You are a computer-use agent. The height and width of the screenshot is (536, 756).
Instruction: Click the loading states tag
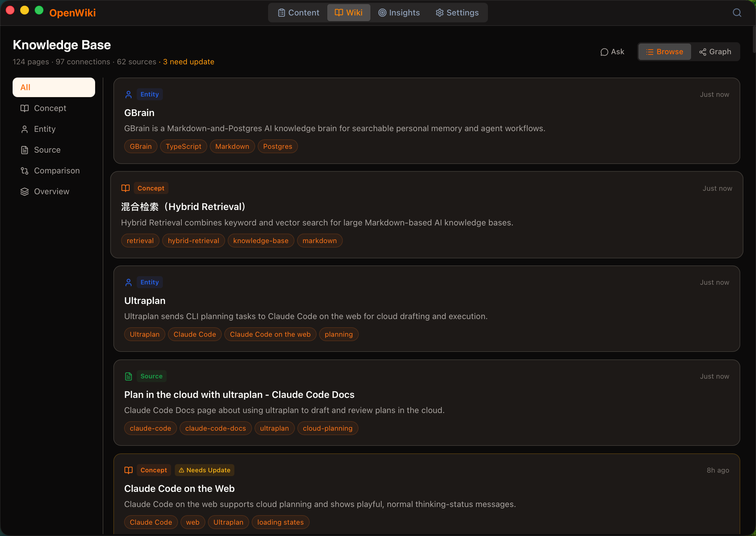281,522
